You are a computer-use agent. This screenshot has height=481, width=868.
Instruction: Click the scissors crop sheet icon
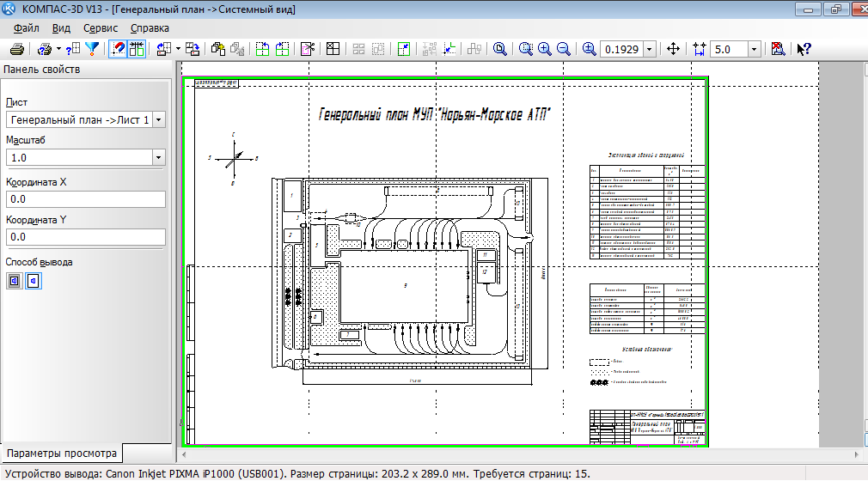click(x=309, y=49)
